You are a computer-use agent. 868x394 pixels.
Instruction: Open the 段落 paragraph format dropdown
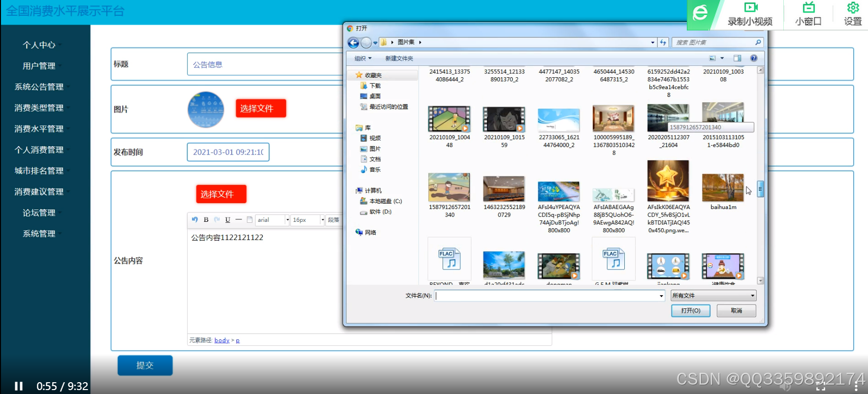(x=333, y=220)
